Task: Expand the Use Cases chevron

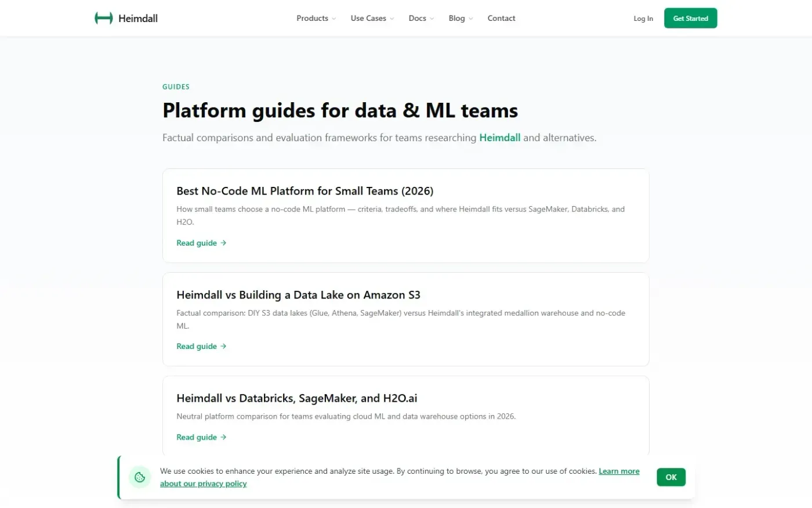Action: coord(392,19)
